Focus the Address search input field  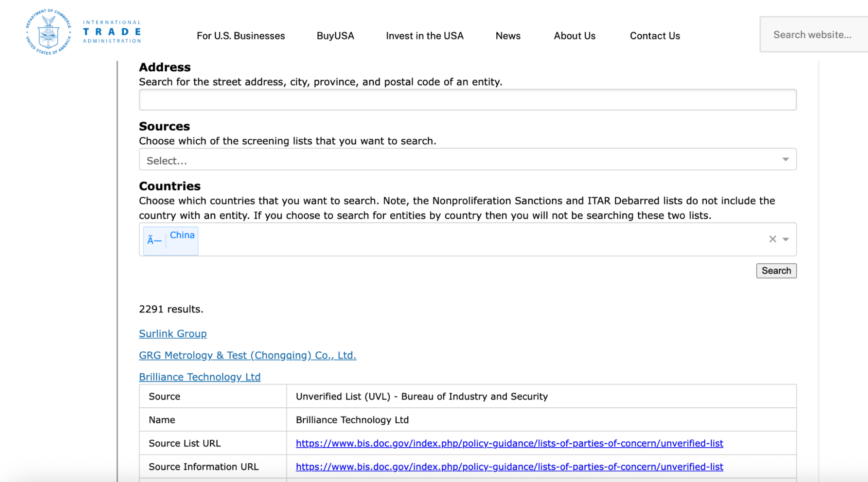[467, 100]
